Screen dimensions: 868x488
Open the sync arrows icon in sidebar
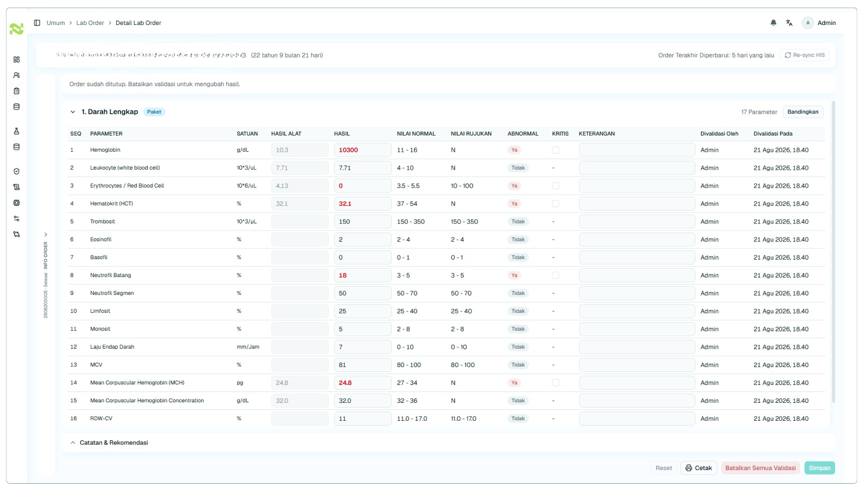16,234
